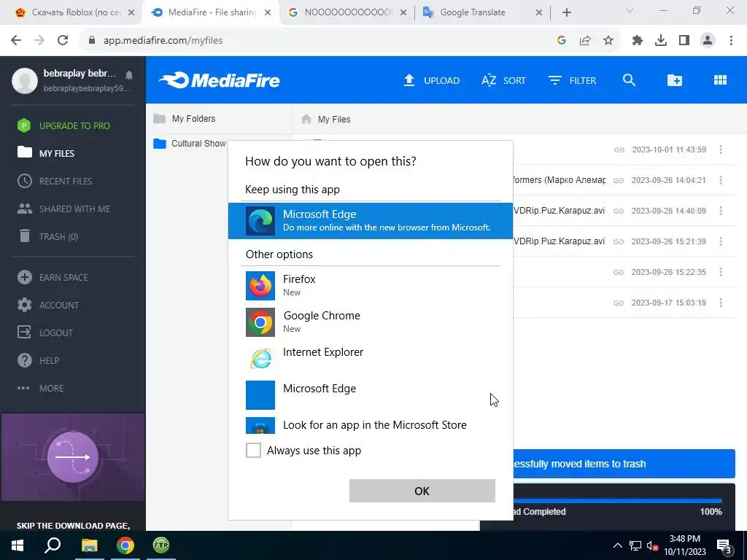Switch to grid view icon
The width and height of the screenshot is (747, 560).
720,80
